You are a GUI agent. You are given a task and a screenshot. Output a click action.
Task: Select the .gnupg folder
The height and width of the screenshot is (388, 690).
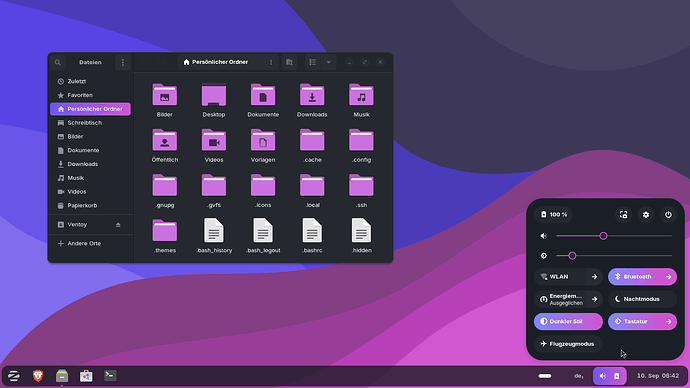click(x=165, y=186)
